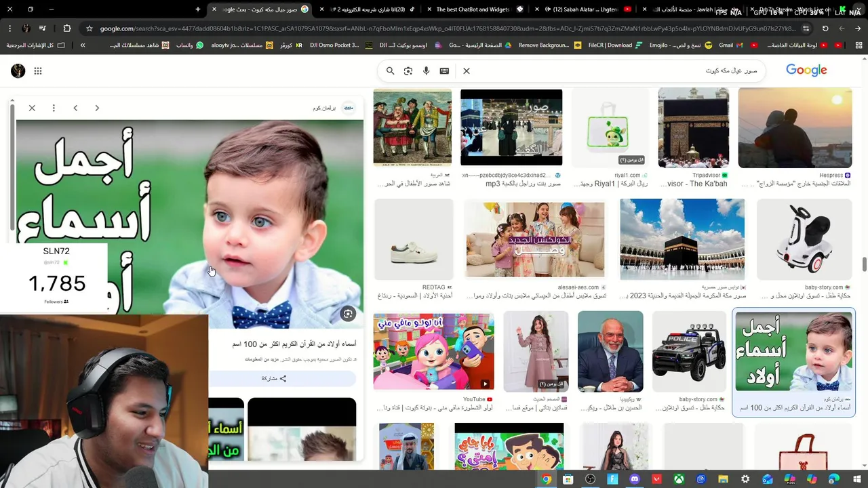Open Microsoft Store from the taskbar

568,479
